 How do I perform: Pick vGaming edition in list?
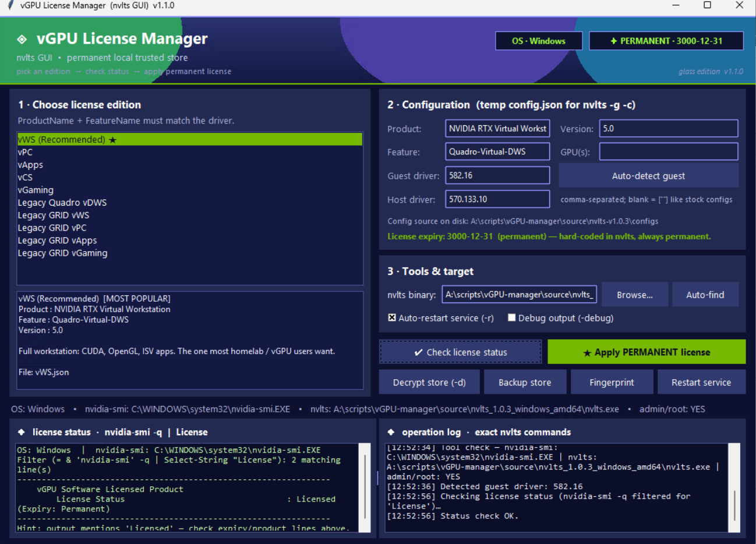tap(190, 190)
